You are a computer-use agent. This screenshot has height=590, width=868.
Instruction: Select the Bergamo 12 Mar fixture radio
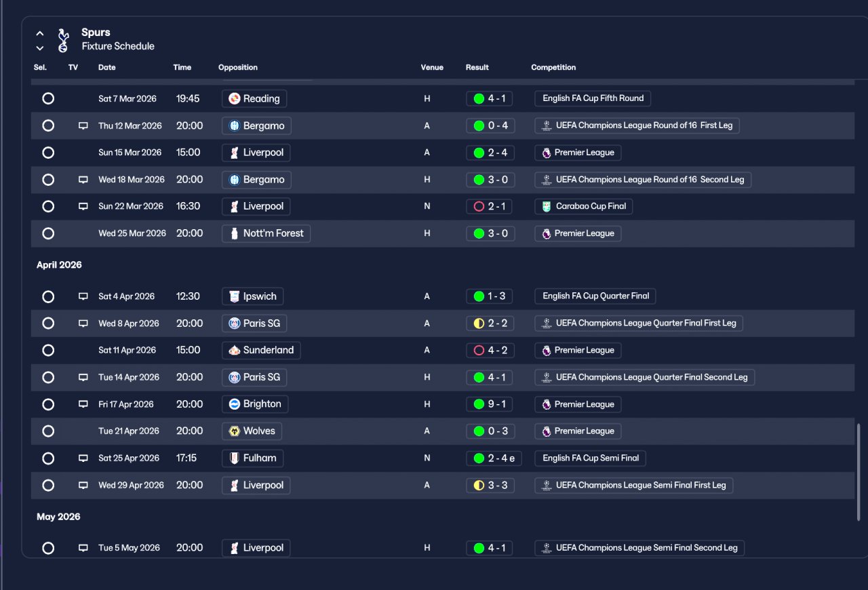(48, 125)
